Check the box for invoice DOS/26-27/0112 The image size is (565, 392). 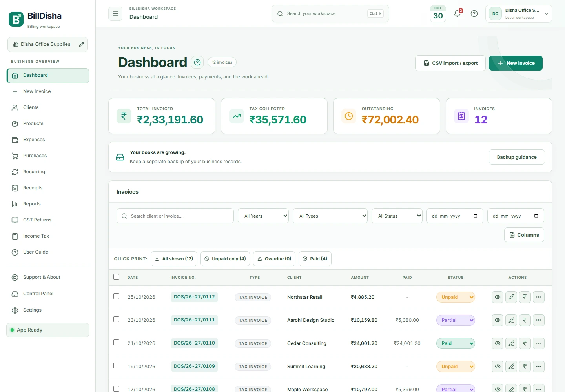click(x=117, y=296)
